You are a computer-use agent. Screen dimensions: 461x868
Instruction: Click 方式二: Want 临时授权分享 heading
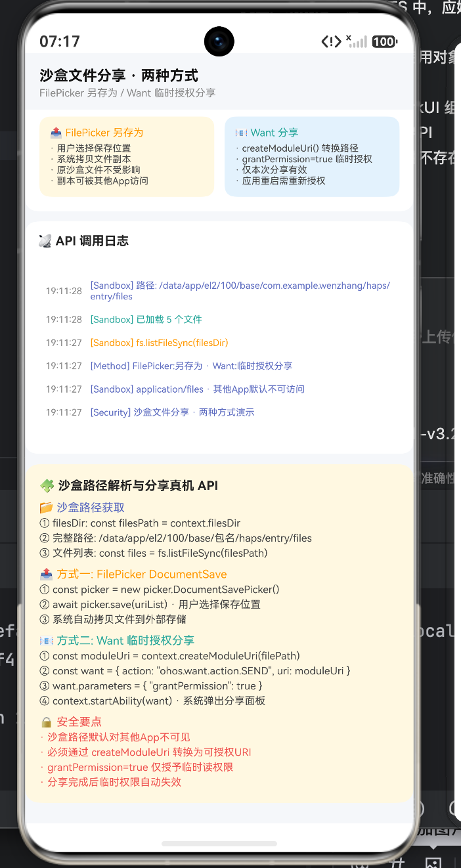coord(125,640)
